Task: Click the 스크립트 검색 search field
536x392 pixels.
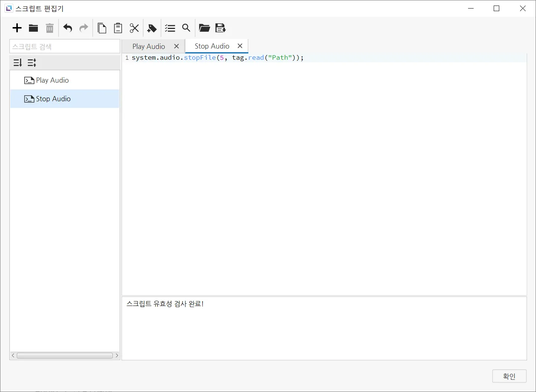Action: pos(65,47)
